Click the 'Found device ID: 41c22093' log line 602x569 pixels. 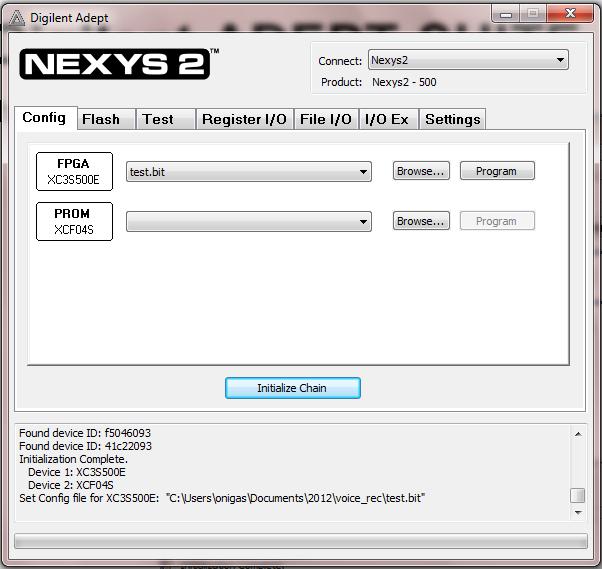tap(85, 446)
